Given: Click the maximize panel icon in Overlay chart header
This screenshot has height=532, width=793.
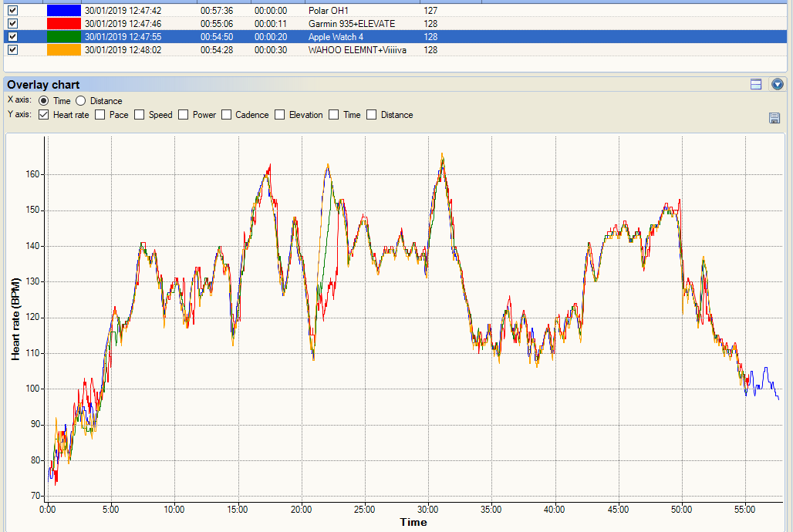Looking at the screenshot, I should 757,85.
